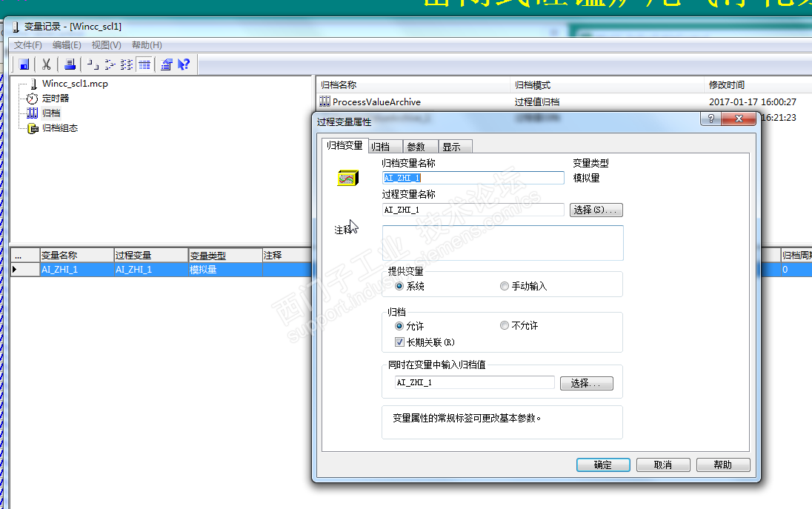Switch to the 归档变量 tab
The height and width of the screenshot is (509, 812).
pos(345,145)
